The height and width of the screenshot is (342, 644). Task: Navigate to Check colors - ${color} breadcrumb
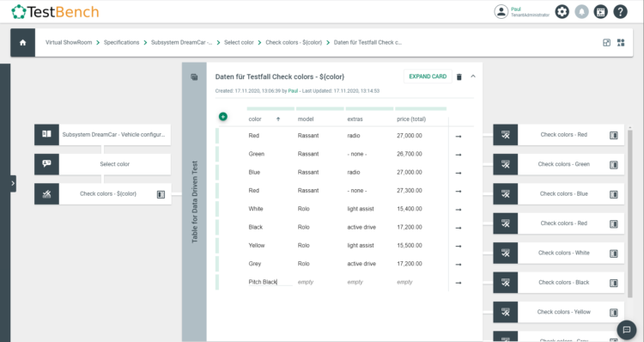click(x=294, y=42)
